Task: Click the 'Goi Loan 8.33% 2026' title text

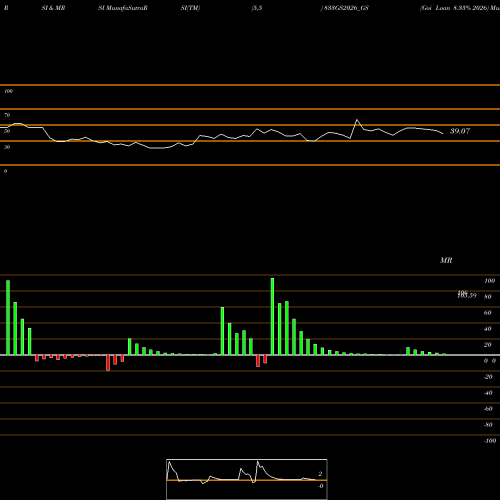Action: point(454,8)
